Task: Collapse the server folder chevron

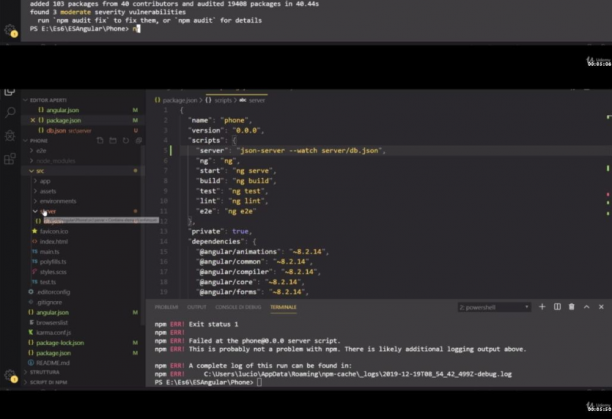Action: [x=35, y=211]
